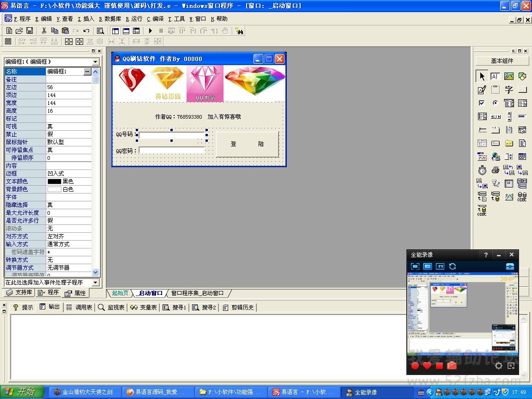Click the settings gear in 全能录像
Viewport: 532px width, 399px height.
[x=498, y=366]
